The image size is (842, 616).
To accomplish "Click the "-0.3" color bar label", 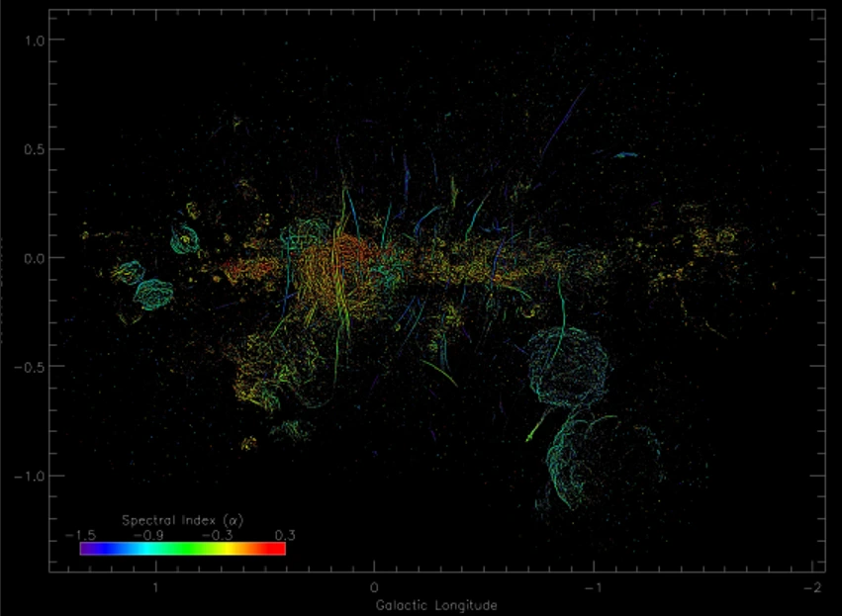I will click(x=218, y=535).
